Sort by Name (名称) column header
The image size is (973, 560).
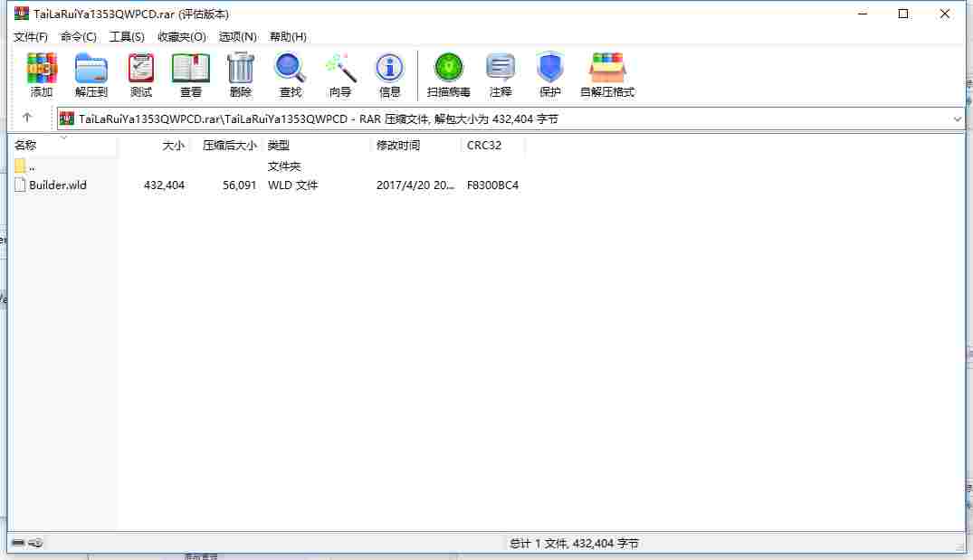point(64,145)
